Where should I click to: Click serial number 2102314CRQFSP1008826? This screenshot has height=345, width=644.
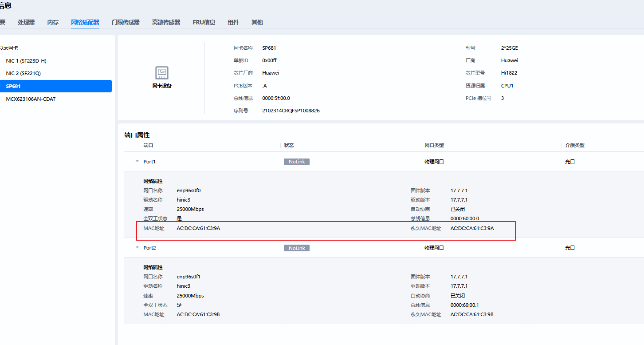(291, 111)
